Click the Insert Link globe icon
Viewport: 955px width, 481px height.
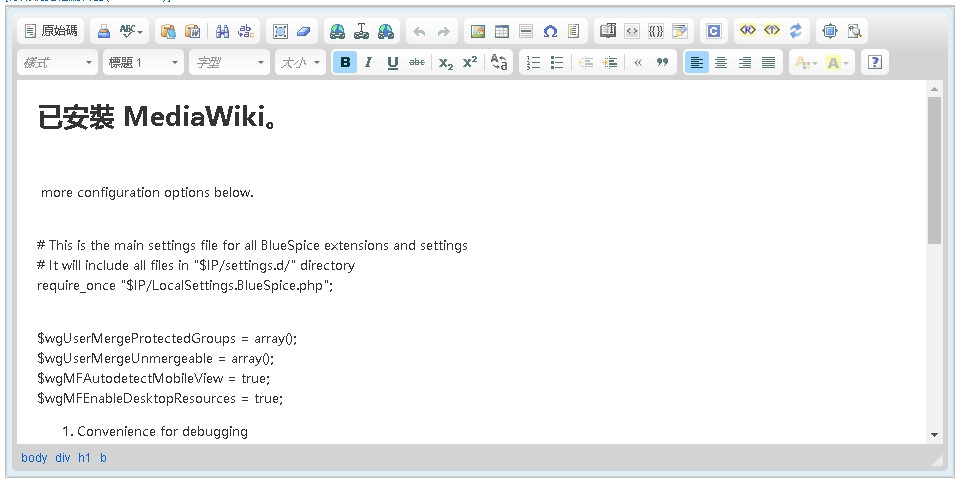(337, 31)
